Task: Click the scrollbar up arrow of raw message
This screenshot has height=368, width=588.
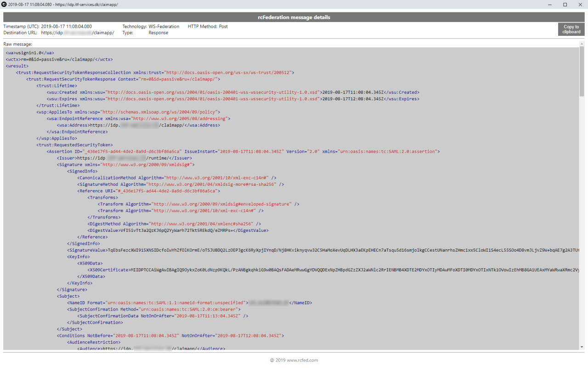Action: click(x=582, y=44)
